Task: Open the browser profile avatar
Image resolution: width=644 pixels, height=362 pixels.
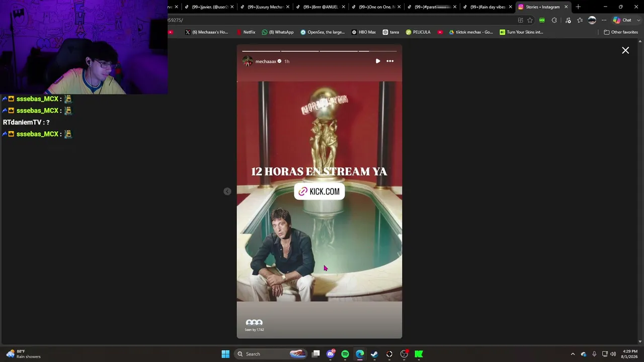Action: coord(592,20)
